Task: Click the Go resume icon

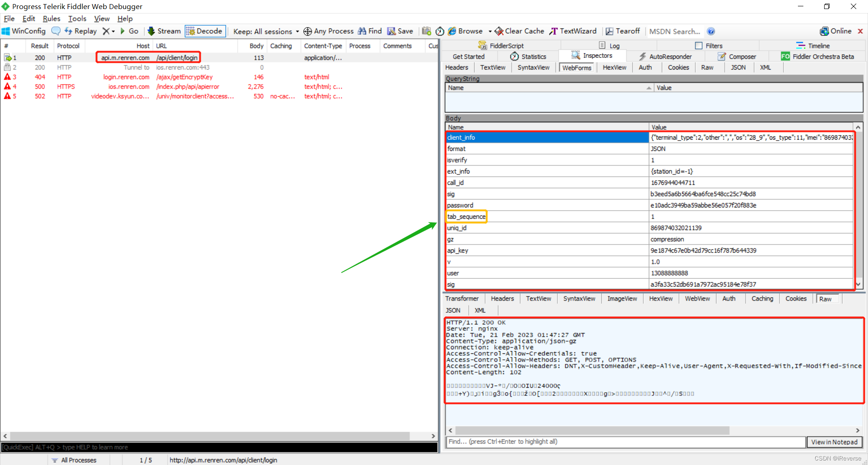Action: click(123, 31)
